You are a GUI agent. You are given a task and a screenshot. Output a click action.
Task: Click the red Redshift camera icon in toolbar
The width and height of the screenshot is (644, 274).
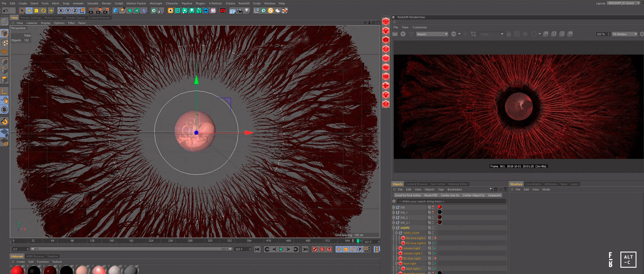[223, 11]
